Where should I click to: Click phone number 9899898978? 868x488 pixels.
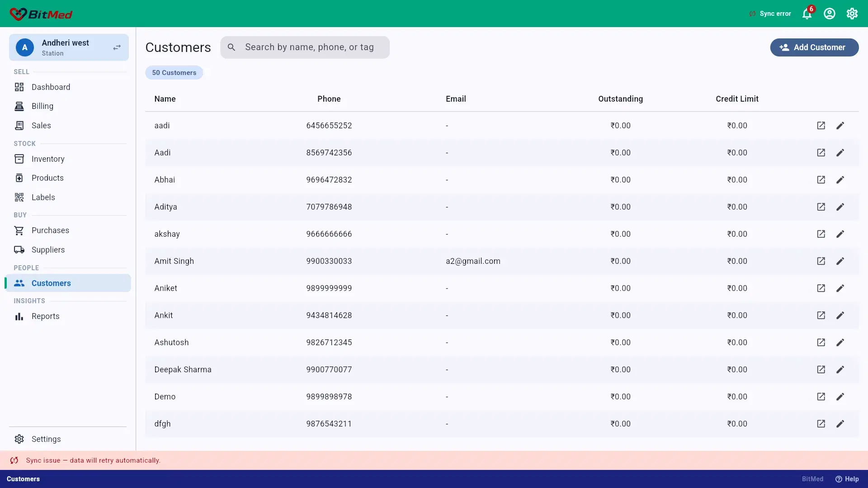pyautogui.click(x=329, y=397)
